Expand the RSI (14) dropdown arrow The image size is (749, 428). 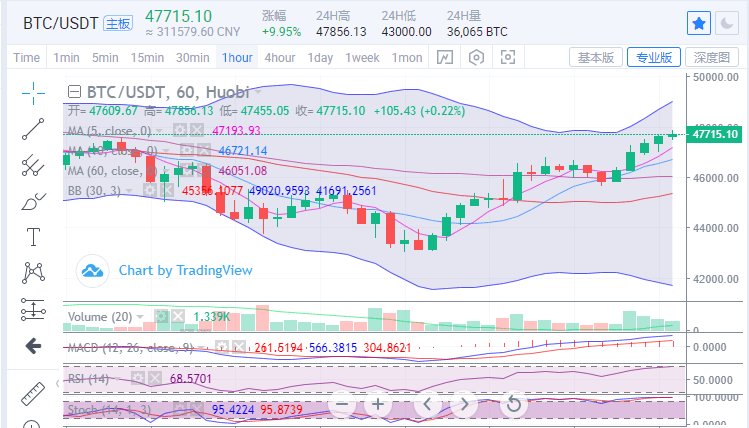117,379
